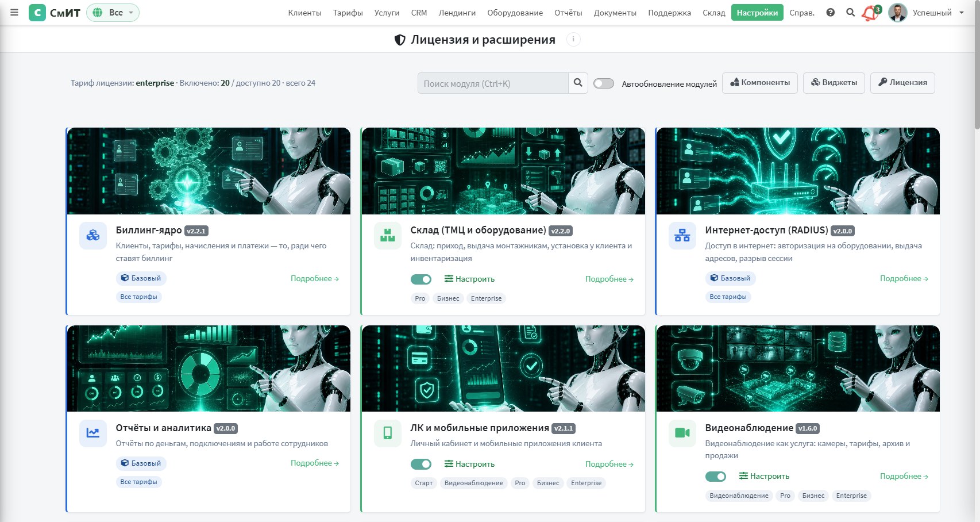Open the Настройки menu
This screenshot has width=980, height=522.
tap(757, 13)
